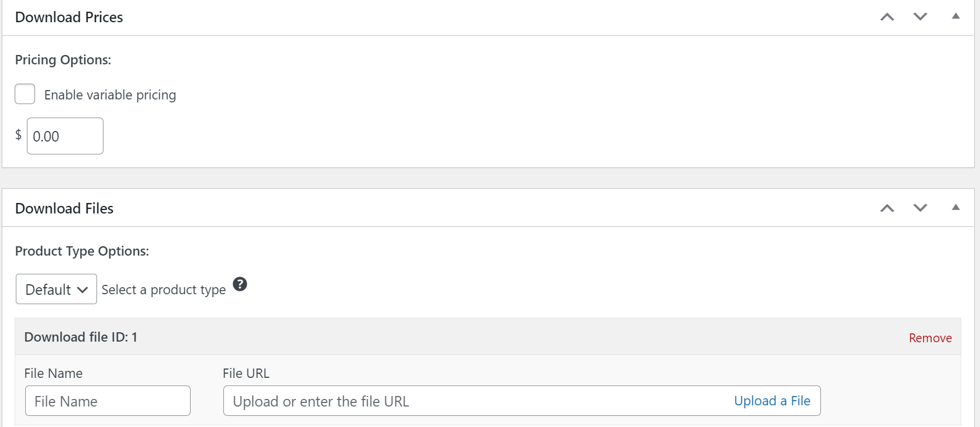Move the Download Prices box up
The image size is (980, 427).
tap(887, 17)
